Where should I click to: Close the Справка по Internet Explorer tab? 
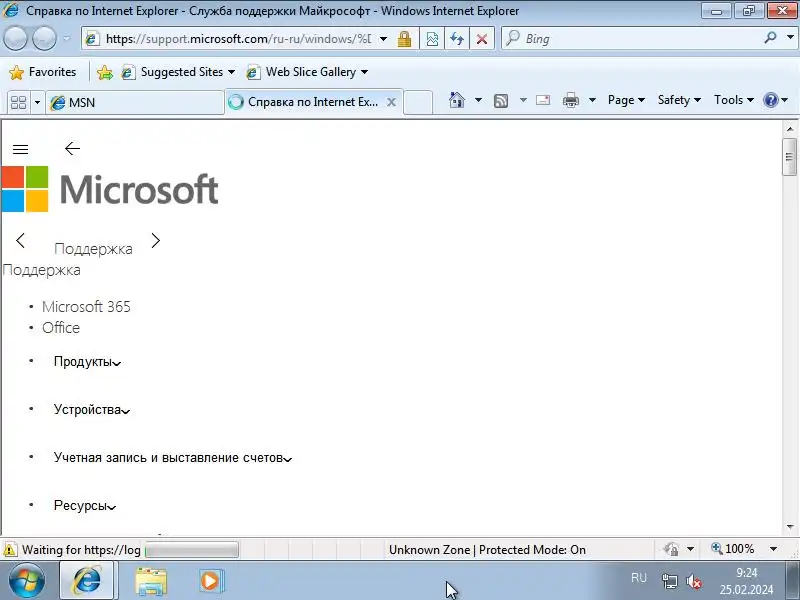(x=391, y=103)
